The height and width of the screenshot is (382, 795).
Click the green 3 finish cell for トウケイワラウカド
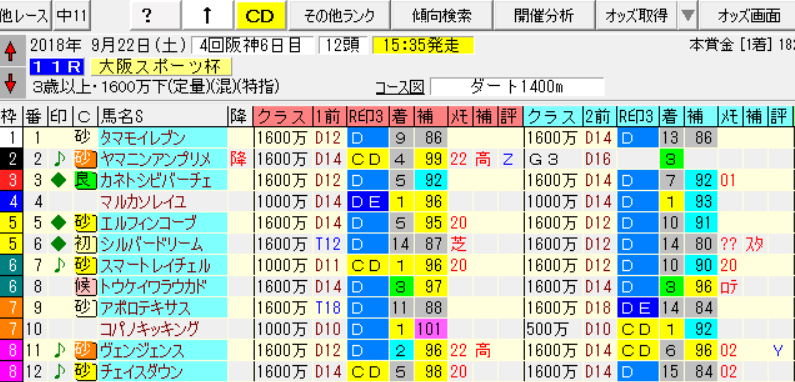[402, 287]
